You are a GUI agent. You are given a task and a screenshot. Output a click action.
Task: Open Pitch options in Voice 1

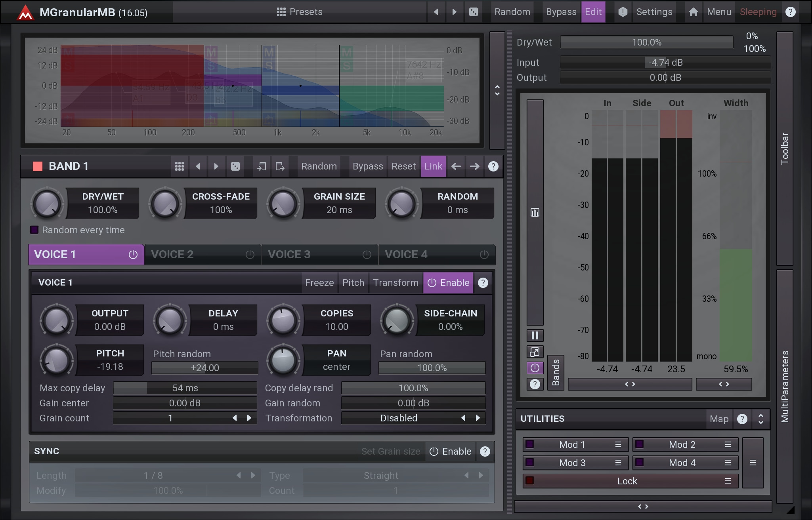(x=353, y=283)
